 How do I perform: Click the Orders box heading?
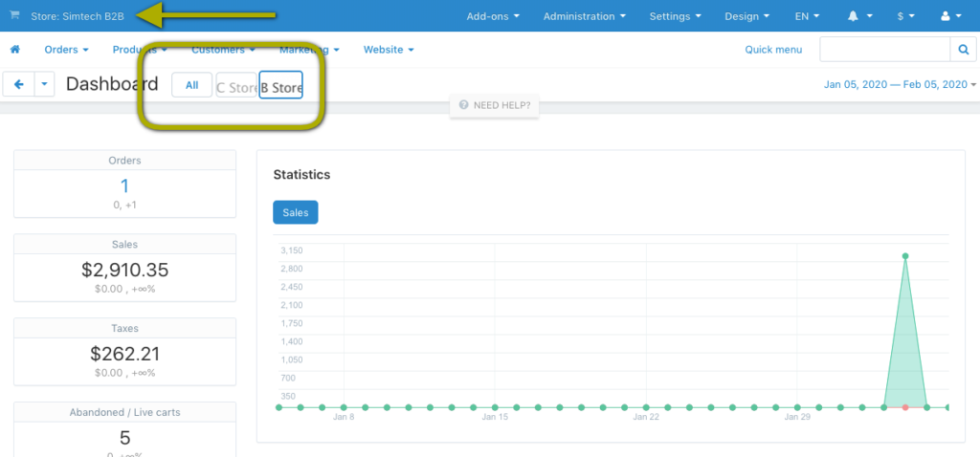pyautogui.click(x=125, y=161)
